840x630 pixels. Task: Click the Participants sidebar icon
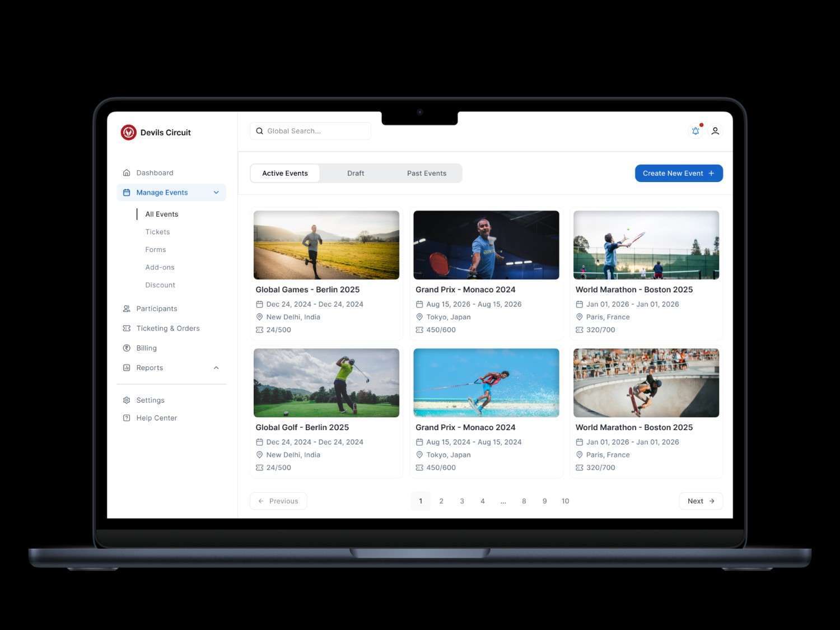tap(125, 308)
